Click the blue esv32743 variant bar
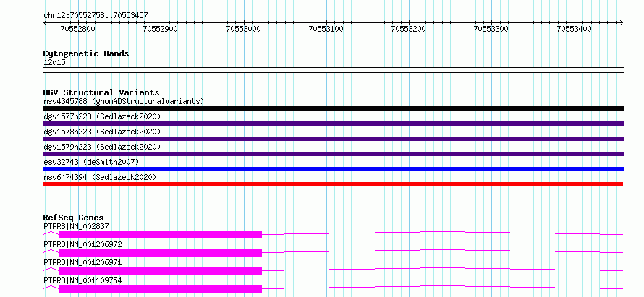The height and width of the screenshot is (297, 644). point(333,169)
